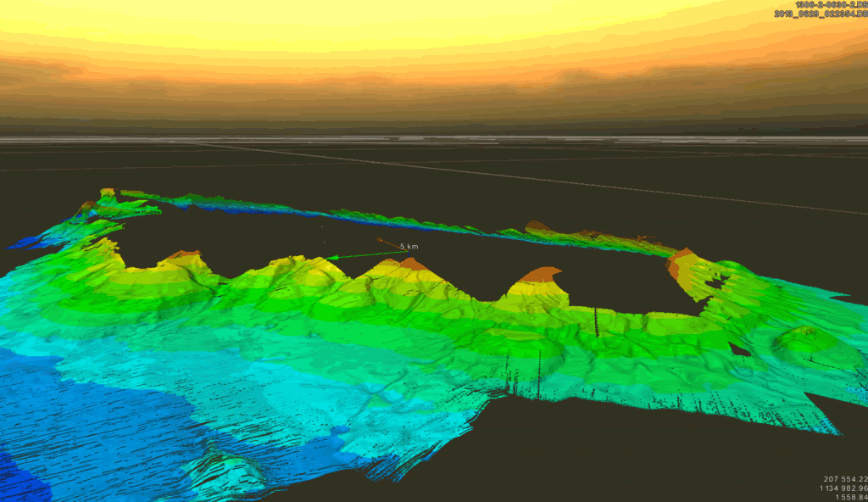The image size is (868, 502).
Task: Pick the vertical black spike artifact on slope
Action: click(596, 322)
